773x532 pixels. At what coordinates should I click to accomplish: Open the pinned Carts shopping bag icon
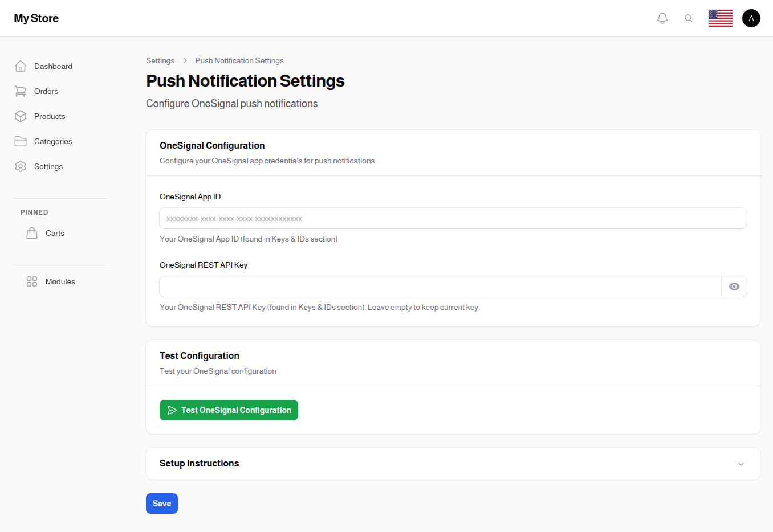(x=32, y=232)
